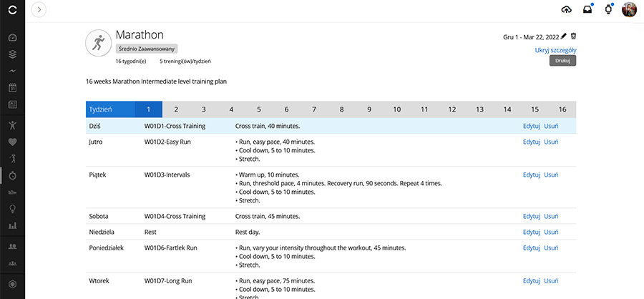The height and width of the screenshot is (299, 644).
Task: Select week 6 tab
Action: tap(287, 109)
